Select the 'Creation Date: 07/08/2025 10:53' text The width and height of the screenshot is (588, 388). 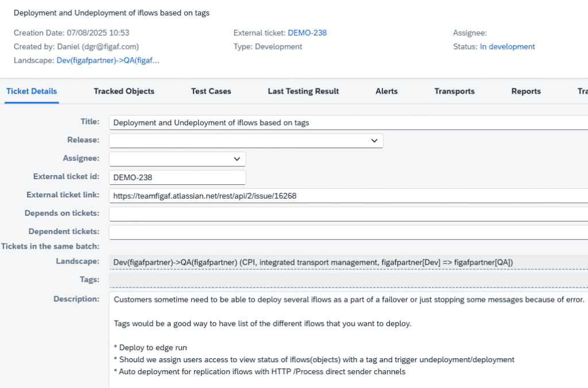tap(71, 33)
